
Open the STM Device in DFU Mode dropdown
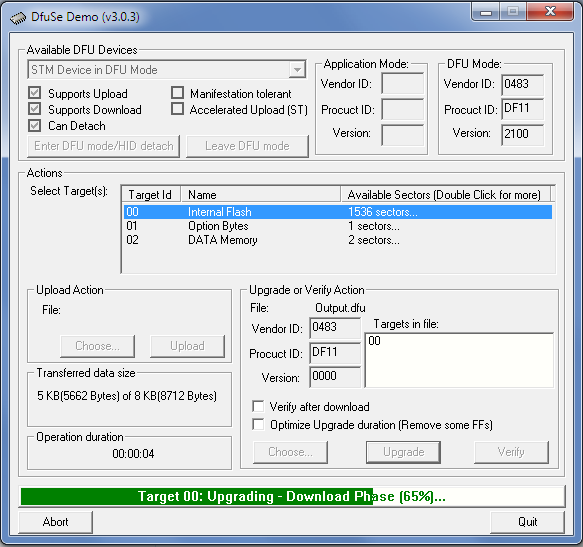[297, 70]
